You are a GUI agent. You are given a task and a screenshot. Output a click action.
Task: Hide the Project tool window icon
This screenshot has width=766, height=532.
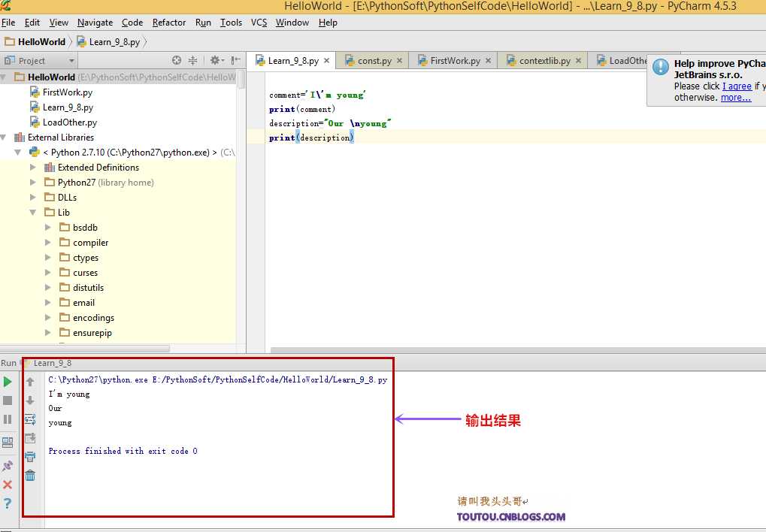235,60
